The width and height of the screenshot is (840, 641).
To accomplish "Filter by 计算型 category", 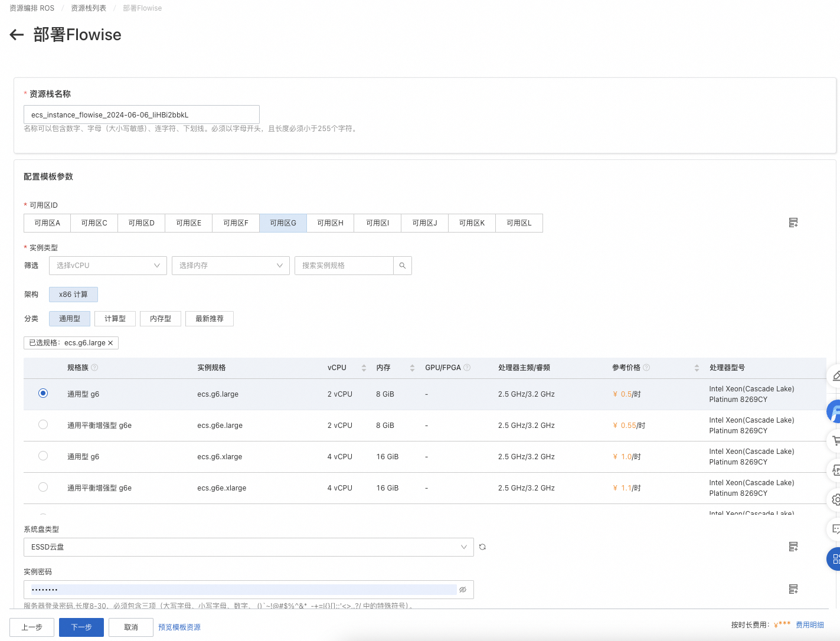I will tap(115, 319).
